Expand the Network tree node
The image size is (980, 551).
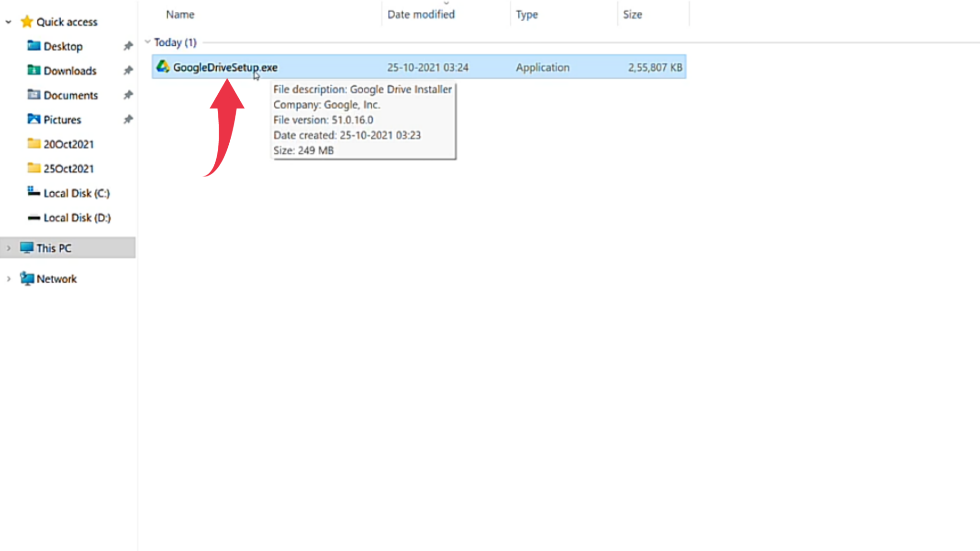pos(8,279)
